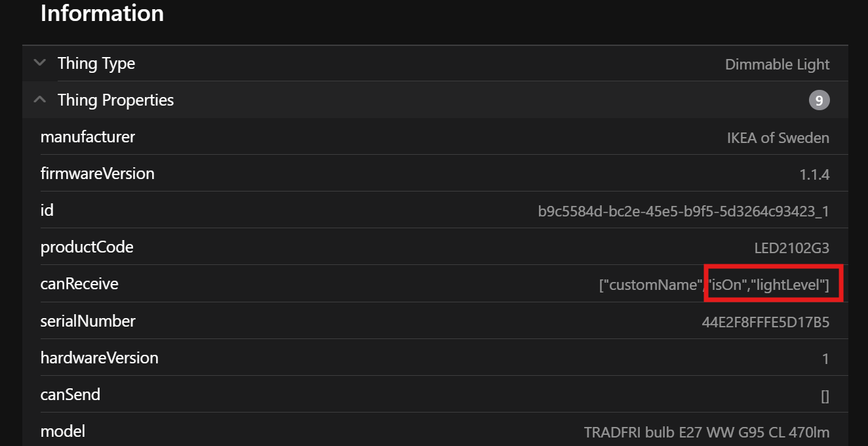Click the manufacturer property label
Viewport: 868px width, 446px height.
click(x=88, y=137)
